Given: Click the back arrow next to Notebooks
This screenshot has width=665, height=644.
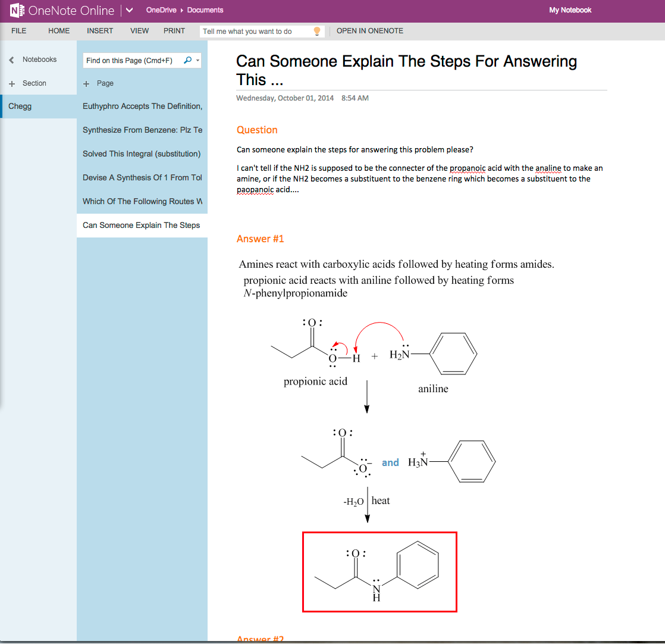Looking at the screenshot, I should tap(11, 60).
